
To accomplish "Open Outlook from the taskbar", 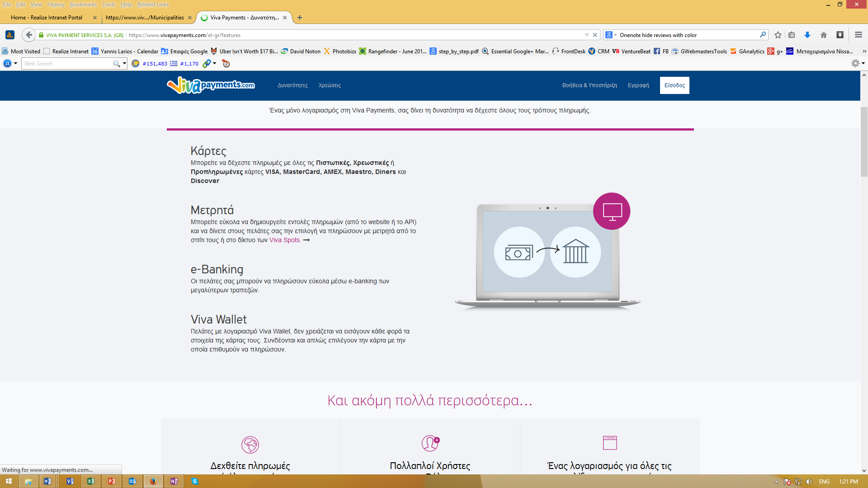I will [x=132, y=481].
